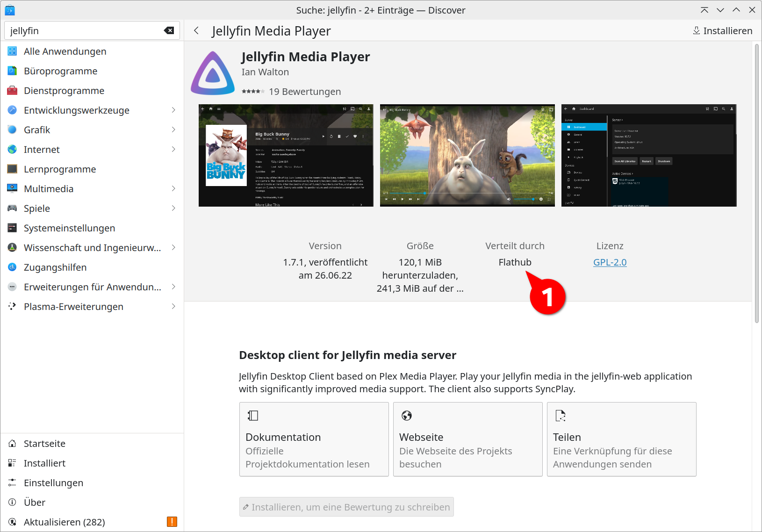Click the Startseite home icon
Screen dimensions: 762x532
coord(12,444)
